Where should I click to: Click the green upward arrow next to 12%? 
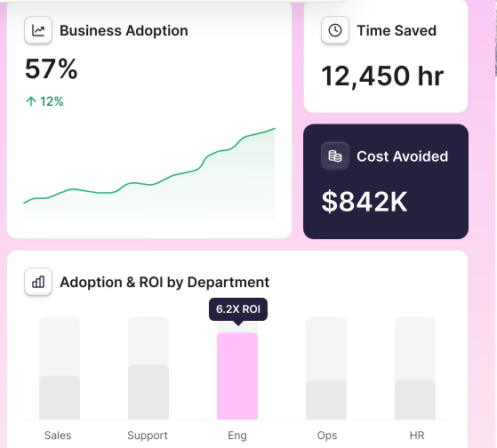pyautogui.click(x=31, y=101)
